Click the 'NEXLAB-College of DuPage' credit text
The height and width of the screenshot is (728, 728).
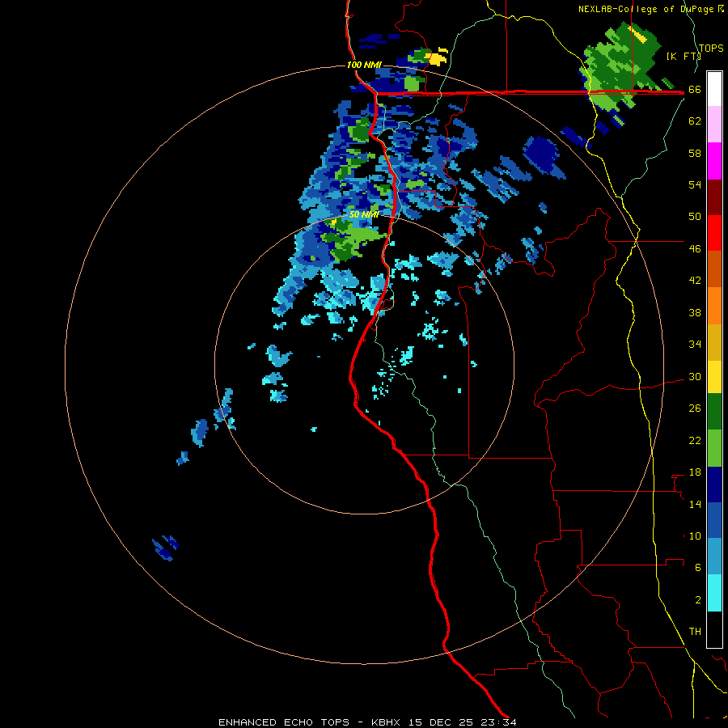[x=647, y=9]
